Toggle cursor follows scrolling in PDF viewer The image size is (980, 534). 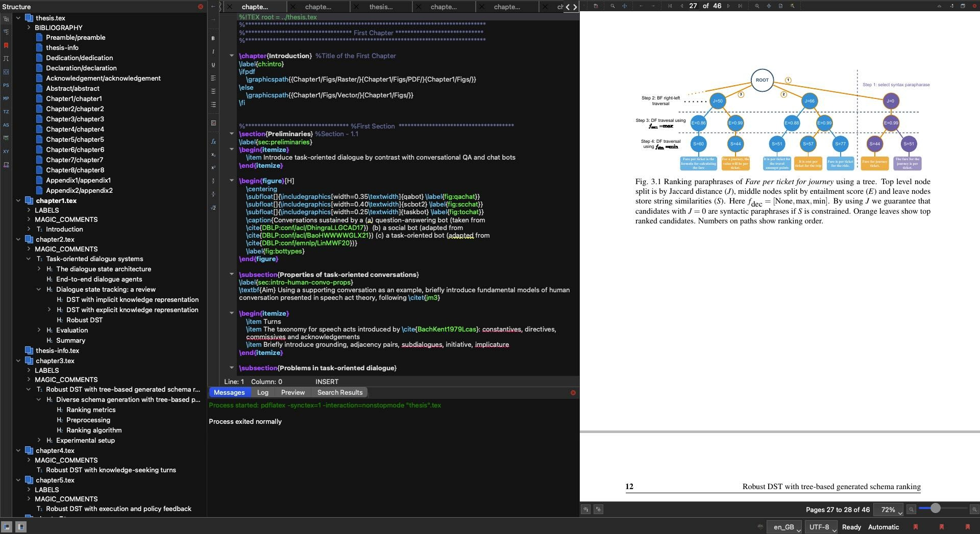597,509
